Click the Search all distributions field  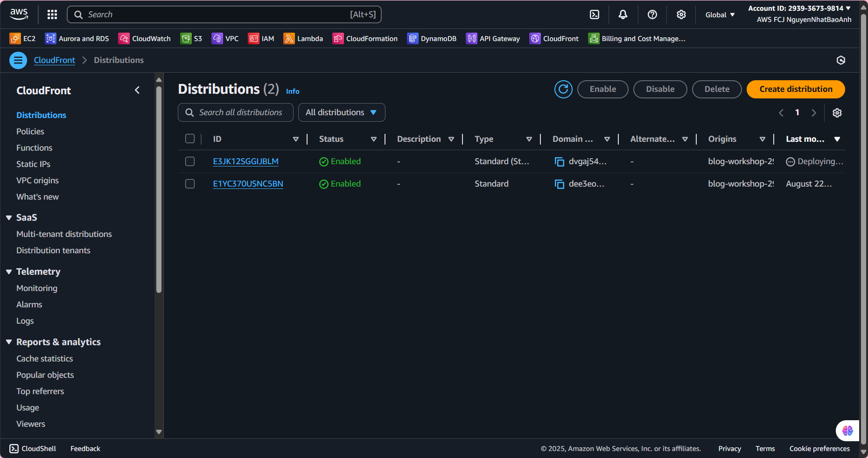[x=240, y=112]
